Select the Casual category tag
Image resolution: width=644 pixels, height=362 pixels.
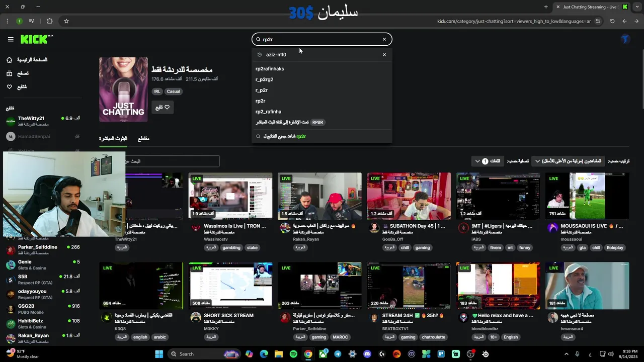pos(174,92)
